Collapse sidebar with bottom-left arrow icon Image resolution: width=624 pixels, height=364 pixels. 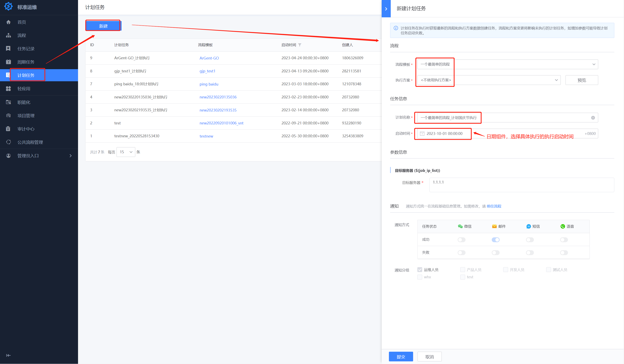point(8,355)
